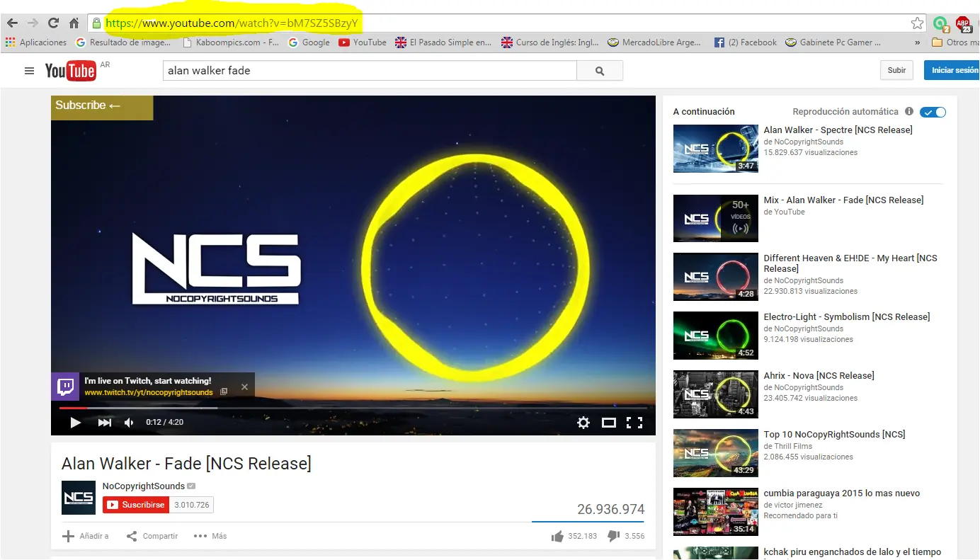Open the Más options menu
This screenshot has width=980, height=560.
[210, 536]
